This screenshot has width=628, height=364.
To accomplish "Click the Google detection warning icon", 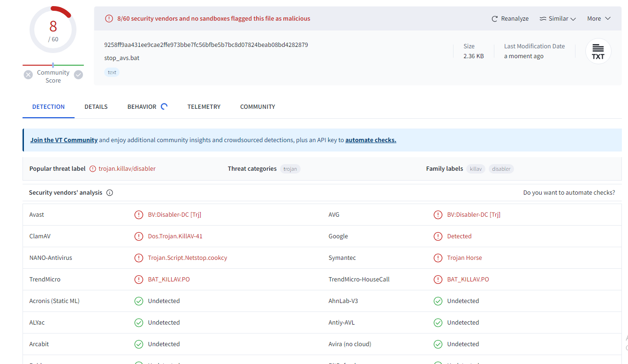I will click(x=438, y=236).
